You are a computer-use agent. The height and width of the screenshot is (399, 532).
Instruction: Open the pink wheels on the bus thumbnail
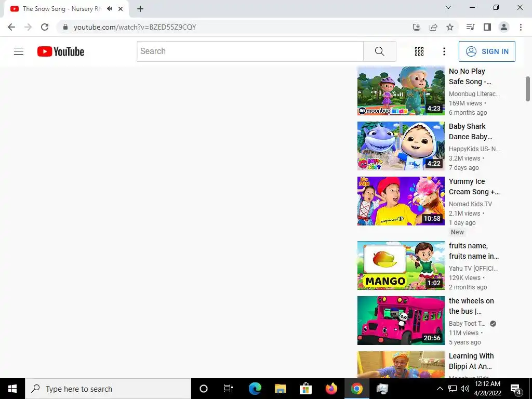pyautogui.click(x=401, y=320)
